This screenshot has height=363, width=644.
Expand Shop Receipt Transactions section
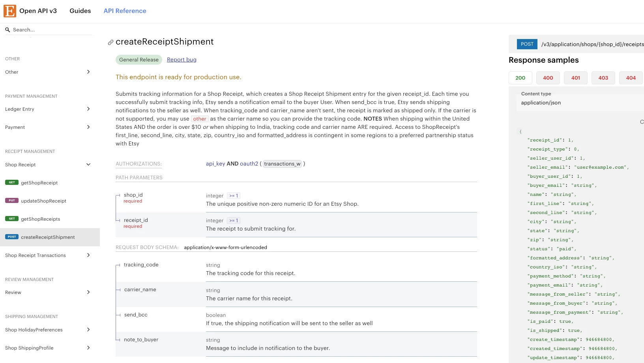pyautogui.click(x=88, y=255)
